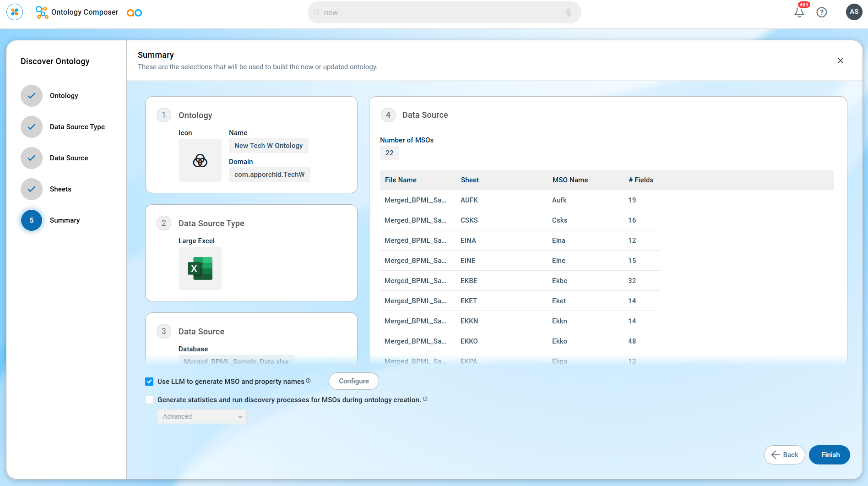The height and width of the screenshot is (486, 868).
Task: Click the MSO count value 22
Action: [x=389, y=153]
